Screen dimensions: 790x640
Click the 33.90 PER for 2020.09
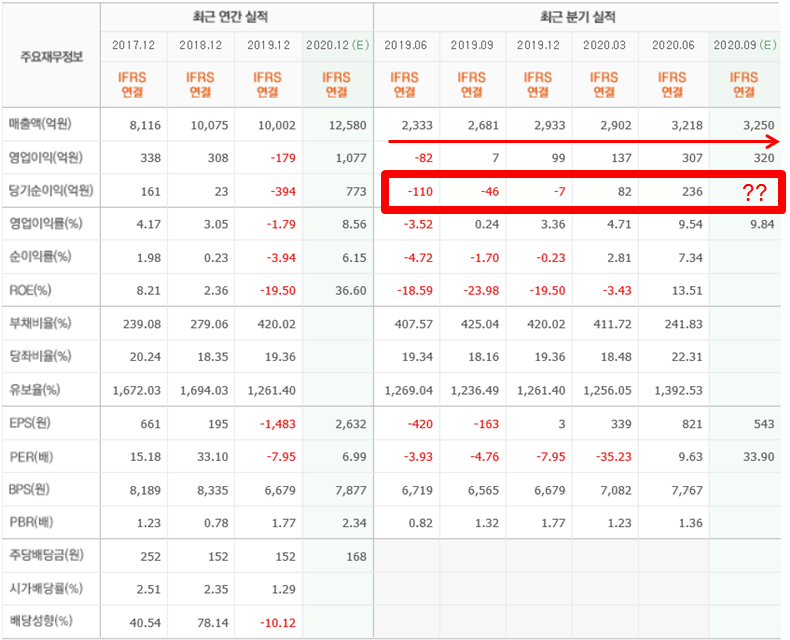coord(759,457)
